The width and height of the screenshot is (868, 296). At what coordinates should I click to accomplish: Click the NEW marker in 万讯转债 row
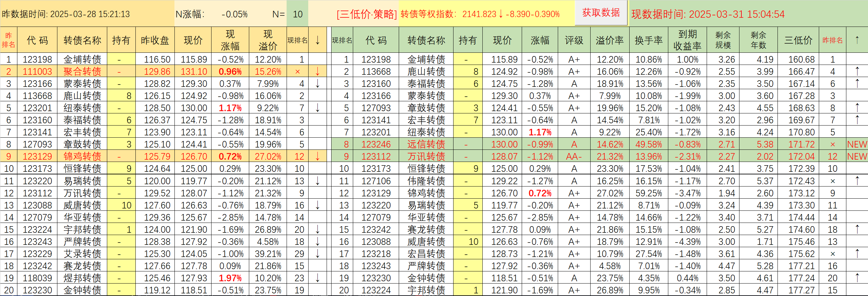coord(857,157)
